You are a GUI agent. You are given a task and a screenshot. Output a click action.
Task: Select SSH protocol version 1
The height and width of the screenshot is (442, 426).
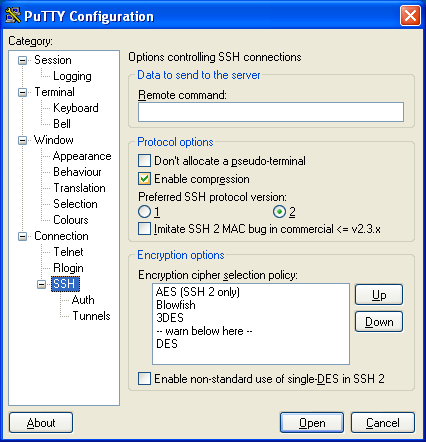[144, 212]
